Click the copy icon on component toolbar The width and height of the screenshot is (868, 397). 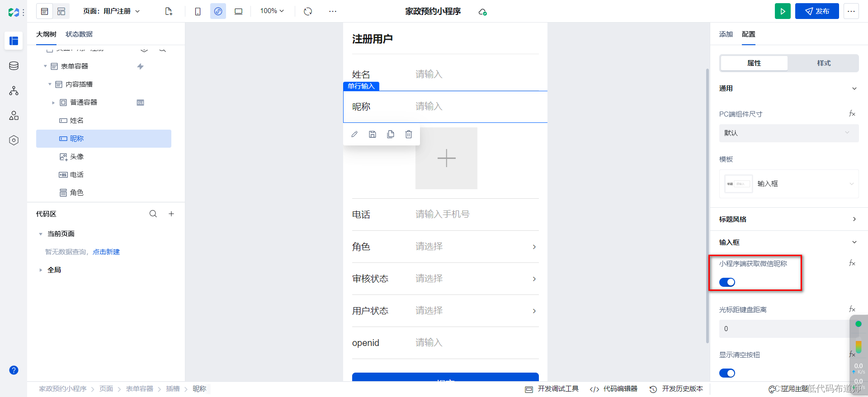click(x=391, y=134)
